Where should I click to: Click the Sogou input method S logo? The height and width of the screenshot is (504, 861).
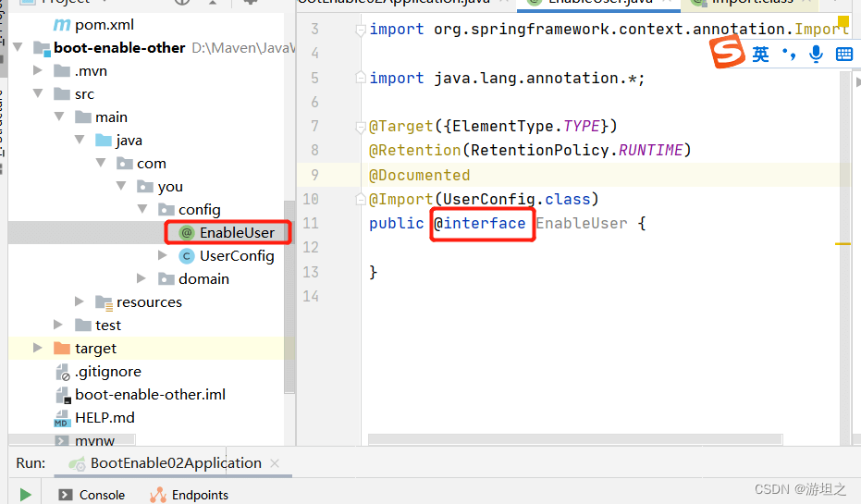click(x=728, y=51)
